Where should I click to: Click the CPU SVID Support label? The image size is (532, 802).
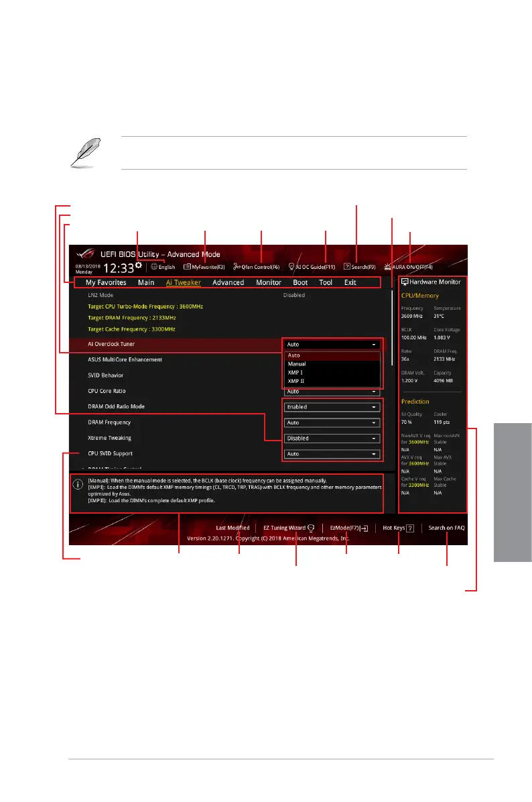tap(110, 454)
